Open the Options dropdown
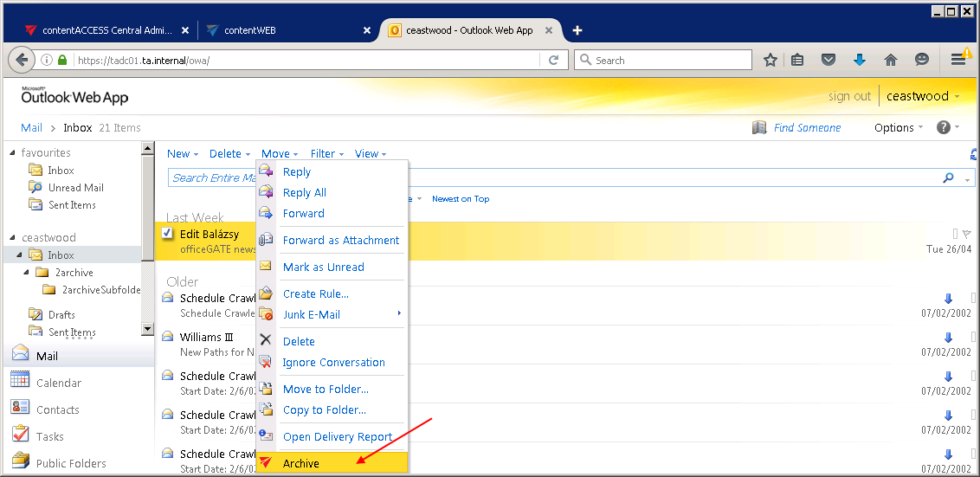The width and height of the screenshot is (980, 477). click(x=899, y=127)
